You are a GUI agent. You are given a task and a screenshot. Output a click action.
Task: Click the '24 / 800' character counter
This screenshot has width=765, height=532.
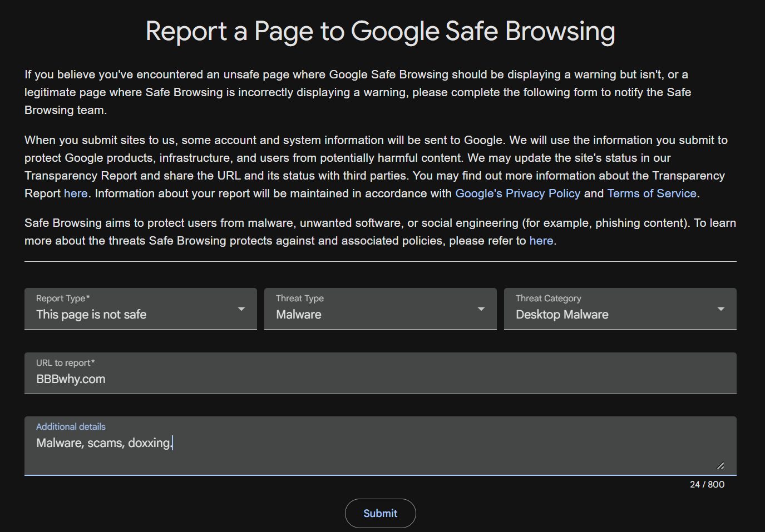click(707, 485)
